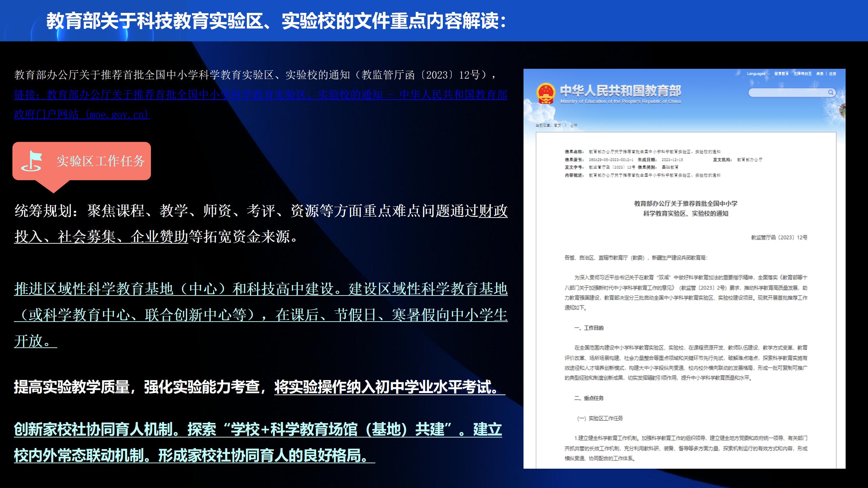Viewport: 868px width, 488px height.
Task: Click the 基础教育 category value
Action: (x=670, y=167)
